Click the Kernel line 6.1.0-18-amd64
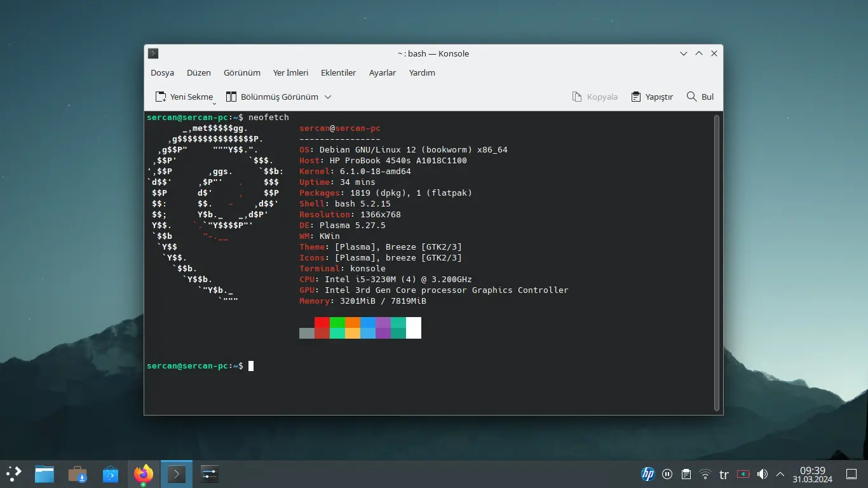 (355, 172)
